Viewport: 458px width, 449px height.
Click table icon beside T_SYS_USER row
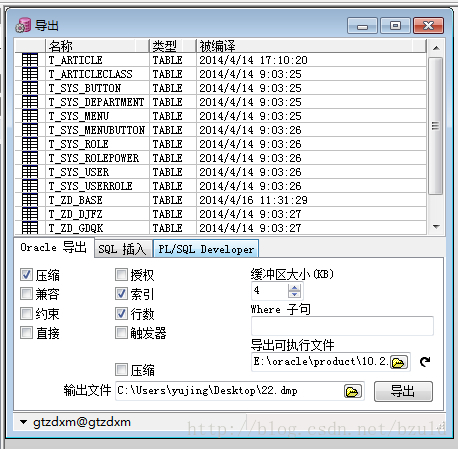(30, 172)
